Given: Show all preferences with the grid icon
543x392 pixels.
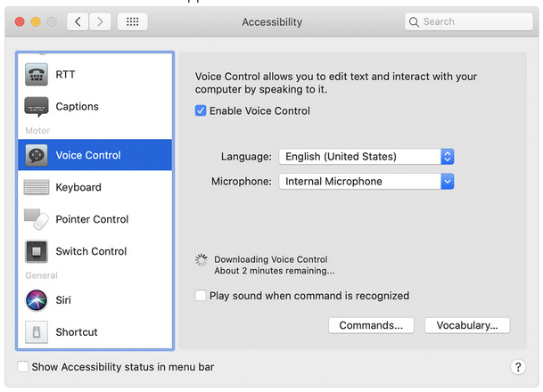Looking at the screenshot, I should click(x=133, y=21).
